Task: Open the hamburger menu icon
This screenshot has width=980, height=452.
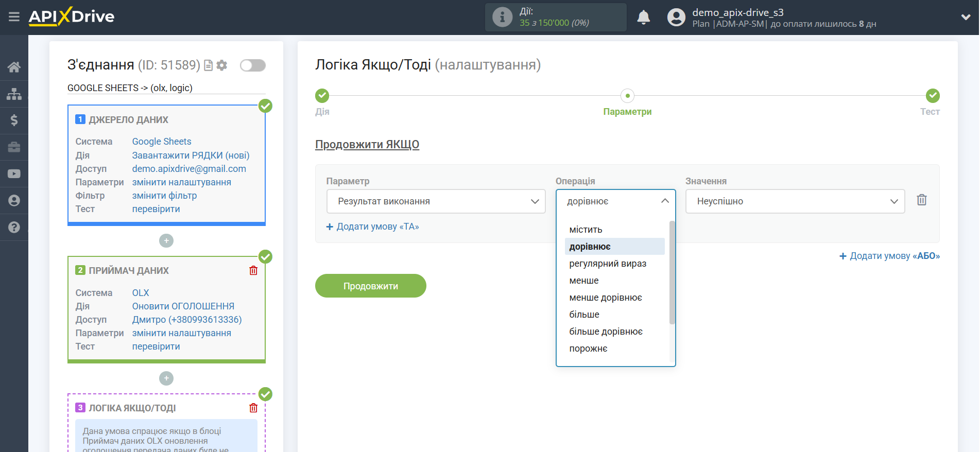Action: click(x=14, y=17)
